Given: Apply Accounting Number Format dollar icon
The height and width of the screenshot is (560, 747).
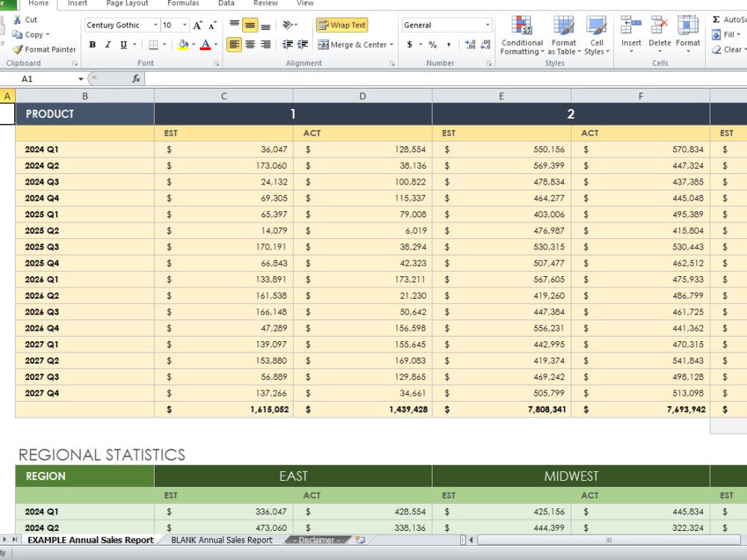Looking at the screenshot, I should click(409, 45).
